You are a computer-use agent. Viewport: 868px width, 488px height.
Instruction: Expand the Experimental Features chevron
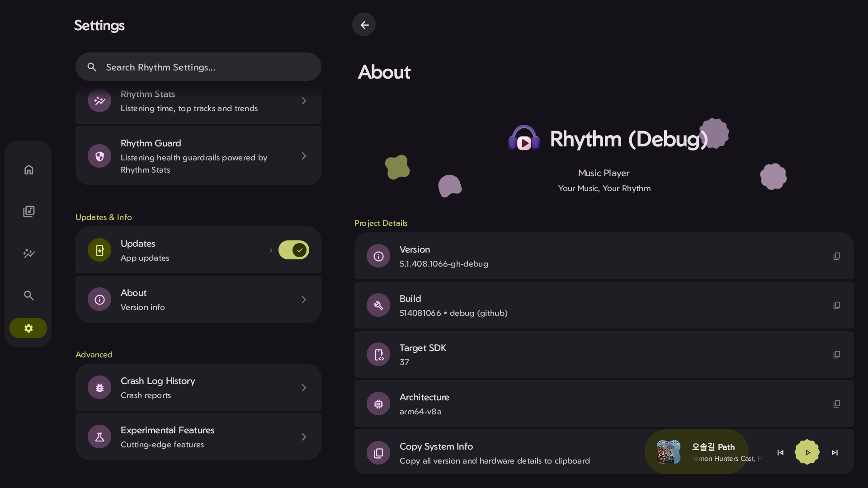pyautogui.click(x=304, y=437)
